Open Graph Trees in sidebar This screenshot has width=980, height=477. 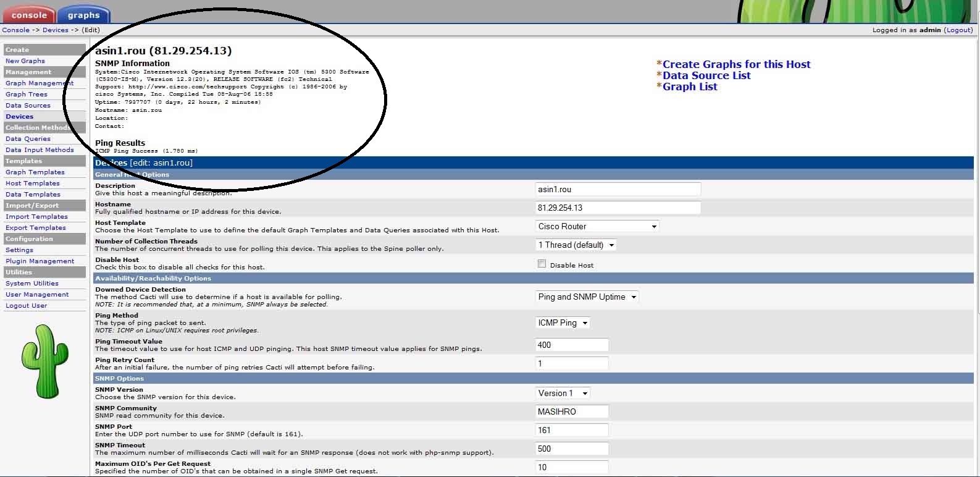coord(27,95)
